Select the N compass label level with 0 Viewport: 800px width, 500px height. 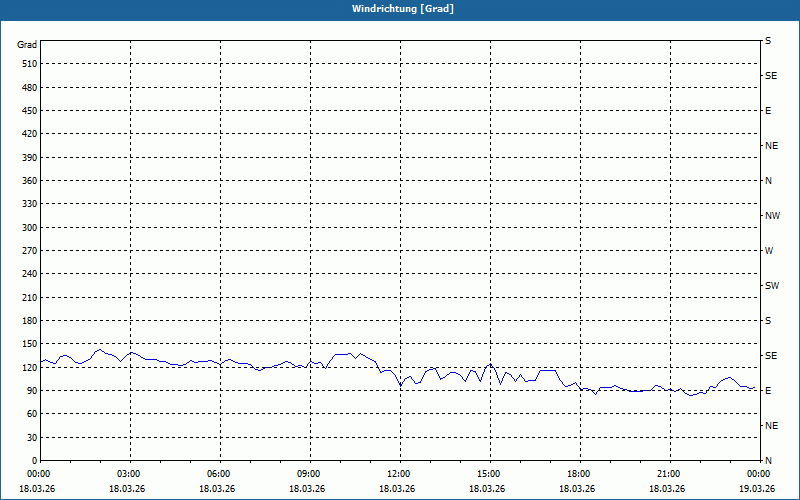(x=768, y=461)
